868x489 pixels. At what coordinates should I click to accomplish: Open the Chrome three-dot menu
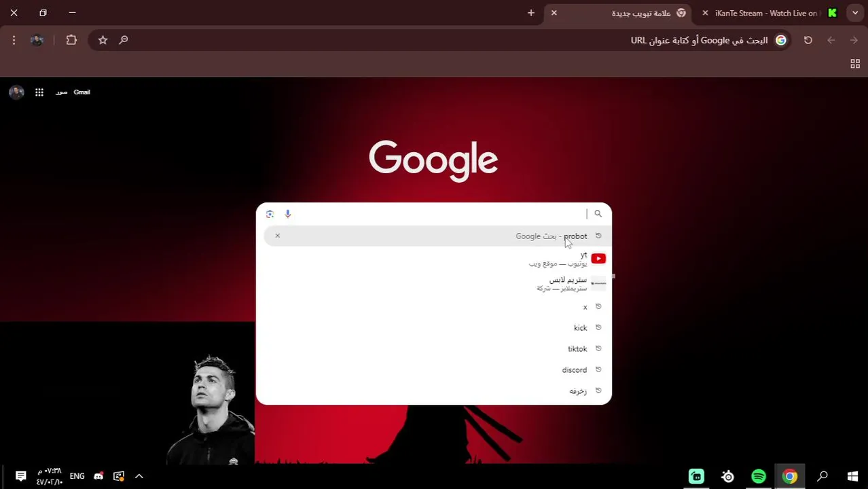14,40
